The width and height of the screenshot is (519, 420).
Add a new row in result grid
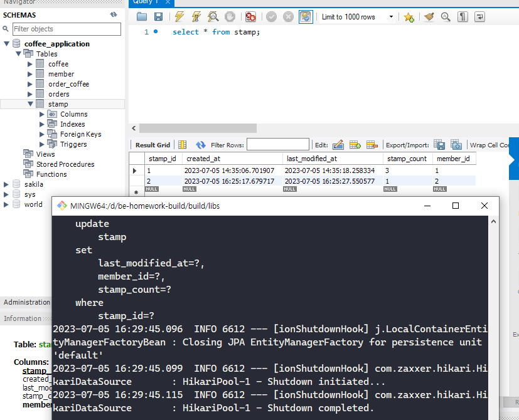(x=355, y=145)
